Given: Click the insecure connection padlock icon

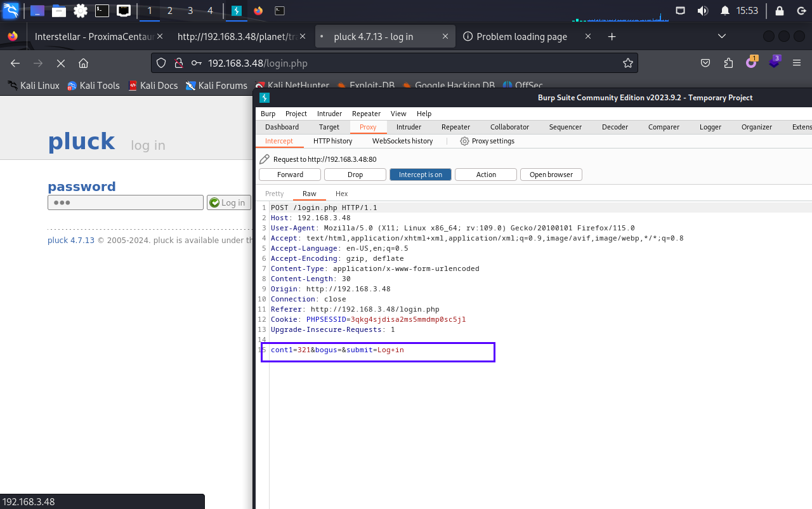Looking at the screenshot, I should pos(179,63).
